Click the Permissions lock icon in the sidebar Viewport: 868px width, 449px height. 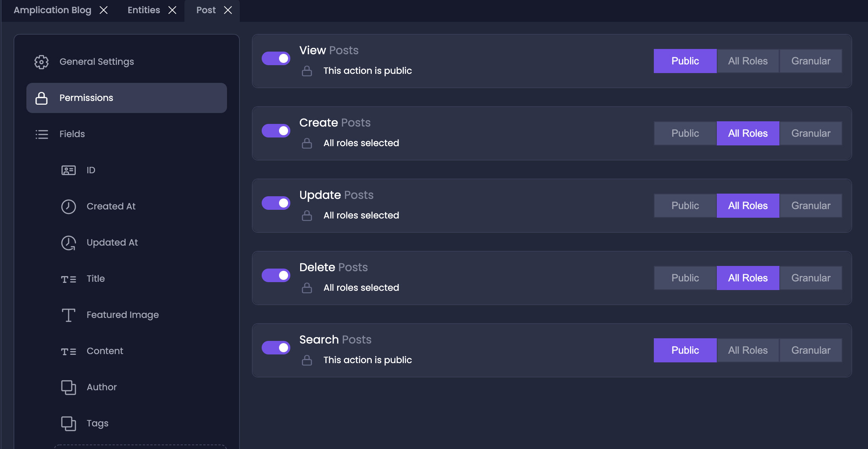tap(41, 98)
